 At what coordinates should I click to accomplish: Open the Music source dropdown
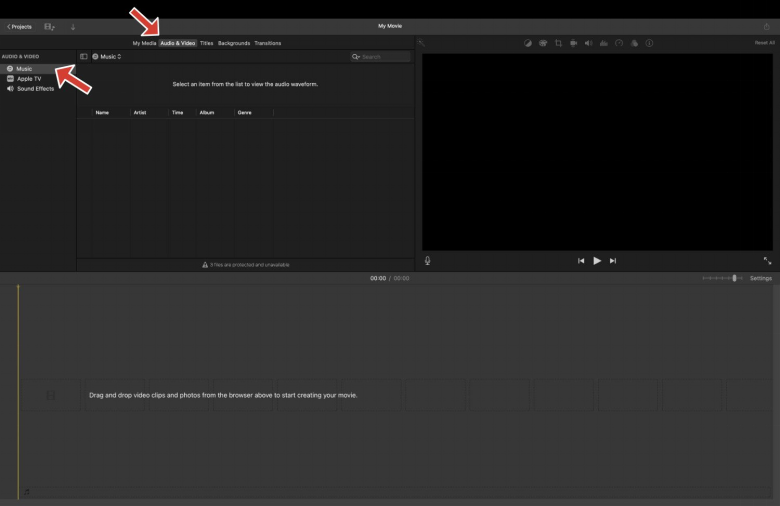tap(107, 57)
